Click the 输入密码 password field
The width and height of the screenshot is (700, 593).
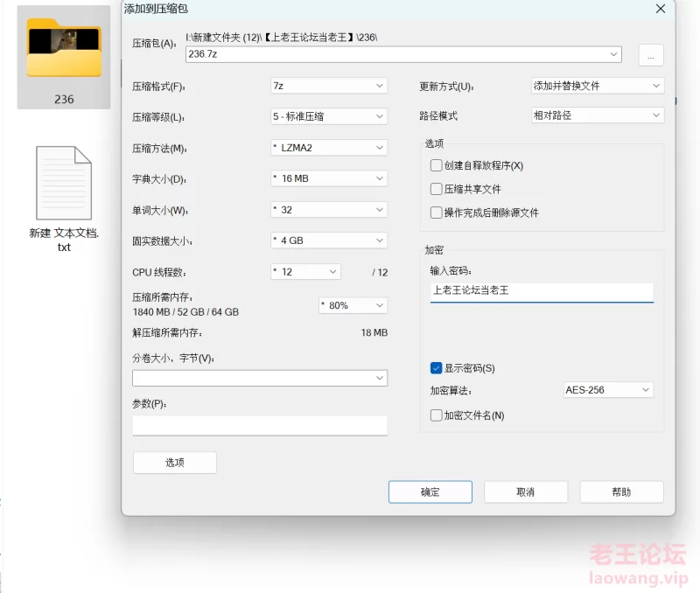pos(542,292)
